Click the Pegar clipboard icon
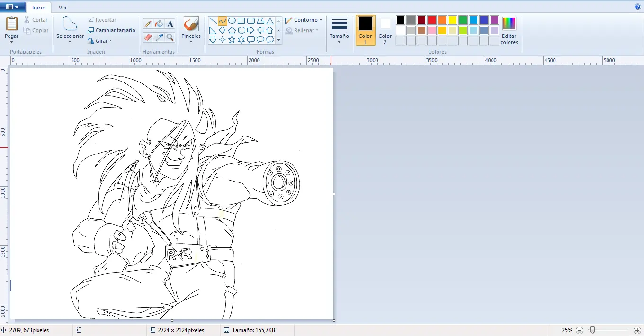The image size is (644, 336). pyautogui.click(x=12, y=24)
